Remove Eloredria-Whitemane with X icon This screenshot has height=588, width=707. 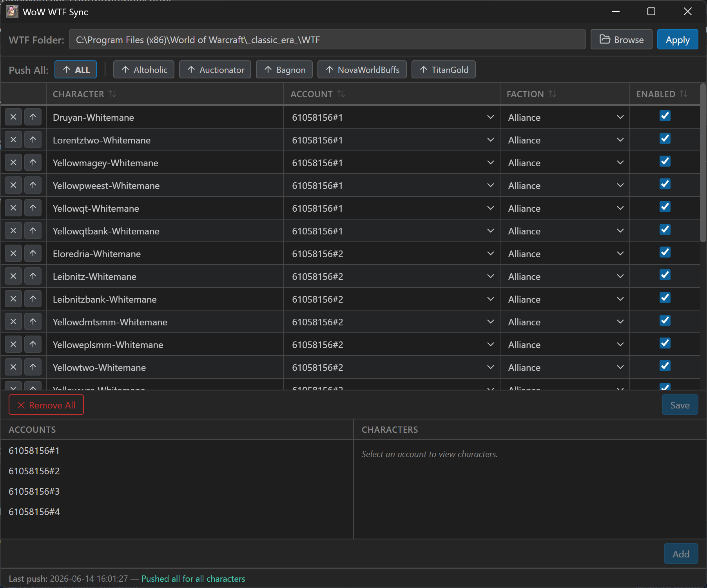(13, 253)
